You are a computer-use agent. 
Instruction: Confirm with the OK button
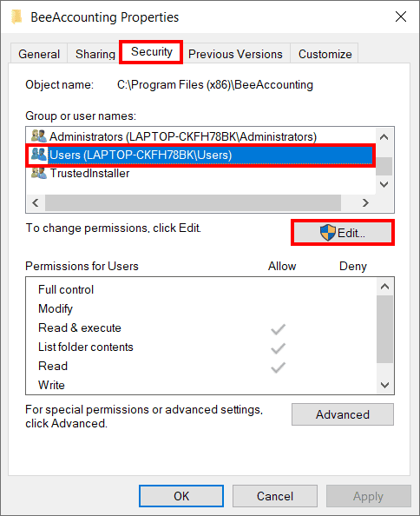pos(181,496)
